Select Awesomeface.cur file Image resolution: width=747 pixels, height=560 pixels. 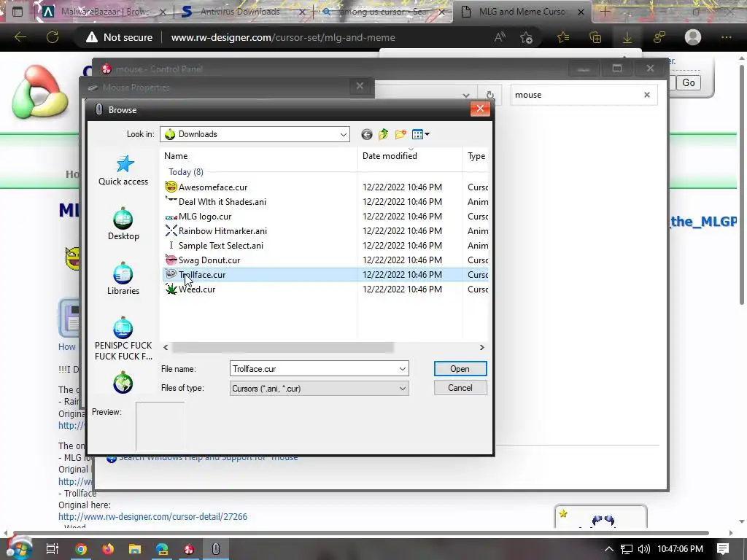click(x=206, y=187)
